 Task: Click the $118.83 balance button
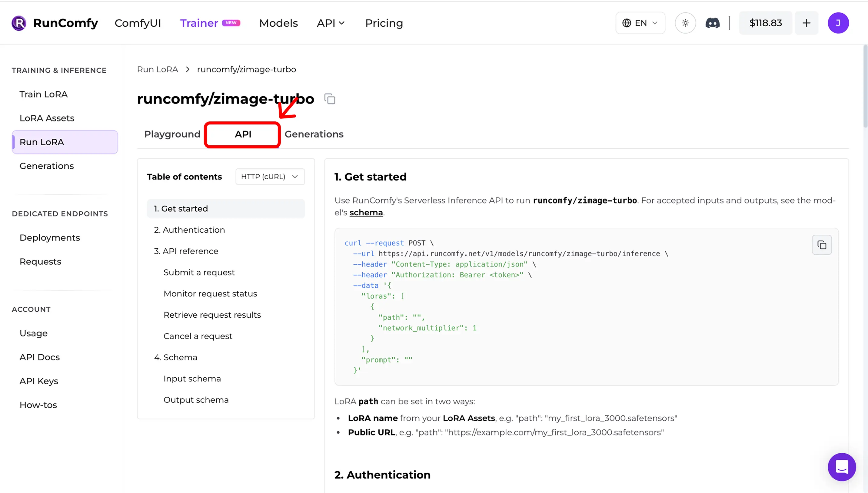click(765, 23)
